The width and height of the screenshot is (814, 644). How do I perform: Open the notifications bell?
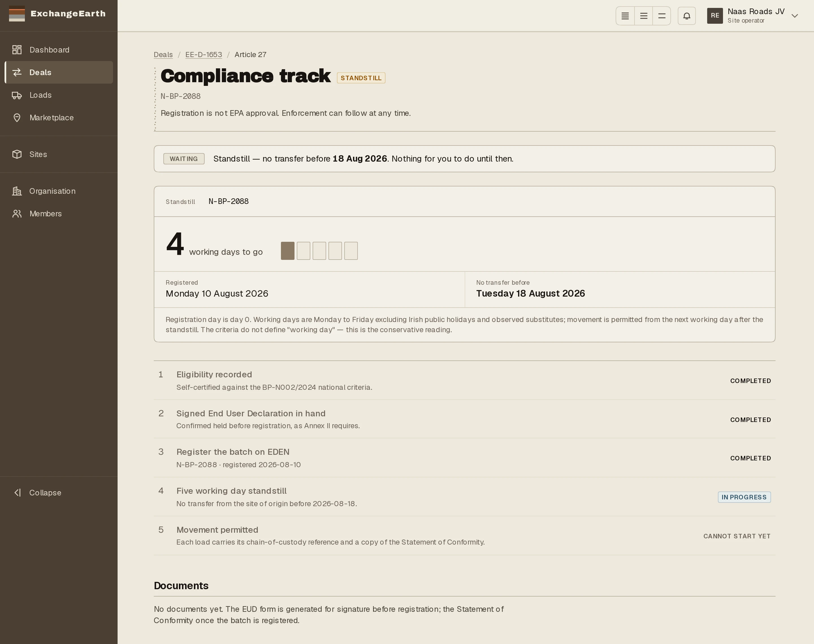[x=687, y=16]
